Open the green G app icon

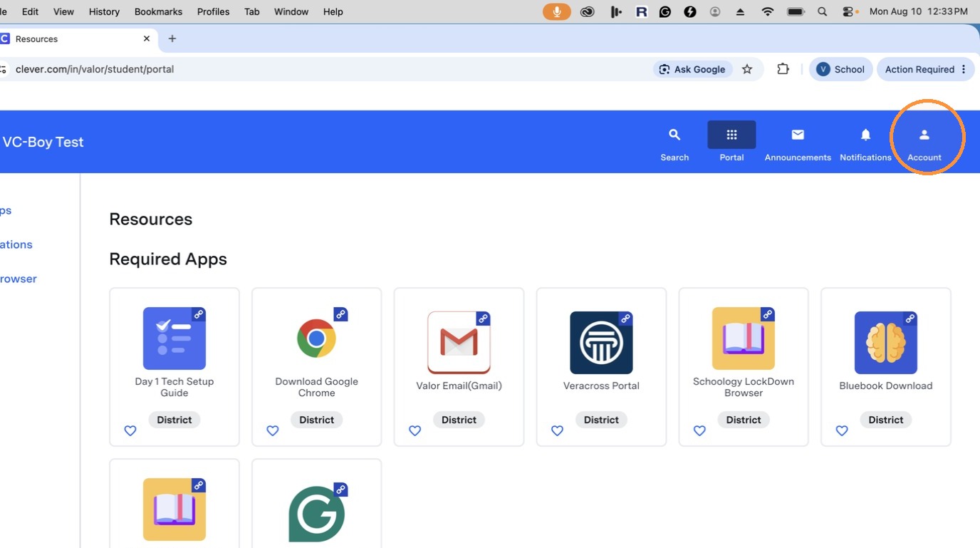316,514
